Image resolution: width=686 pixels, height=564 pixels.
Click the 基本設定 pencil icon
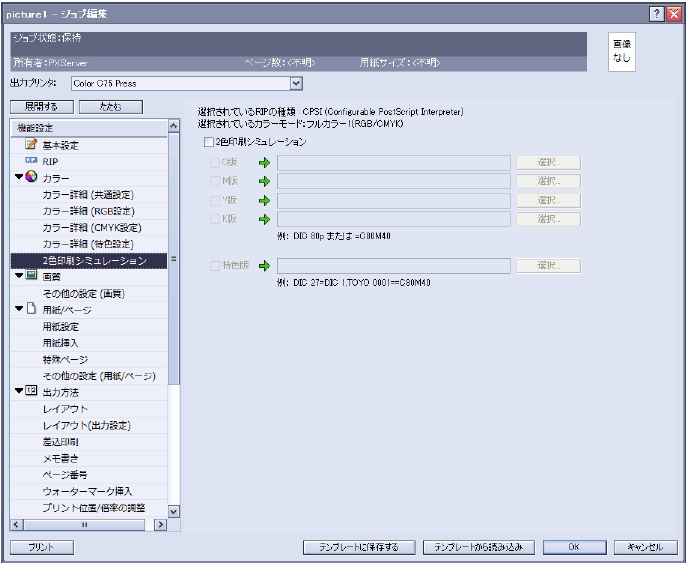30,145
